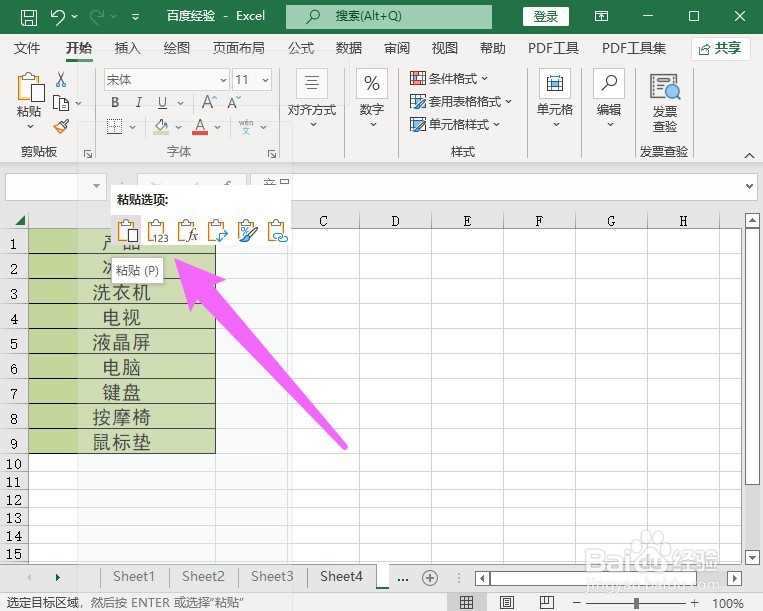Click the Copy icon in clipboard group
Image resolution: width=763 pixels, height=611 pixels.
tap(61, 103)
